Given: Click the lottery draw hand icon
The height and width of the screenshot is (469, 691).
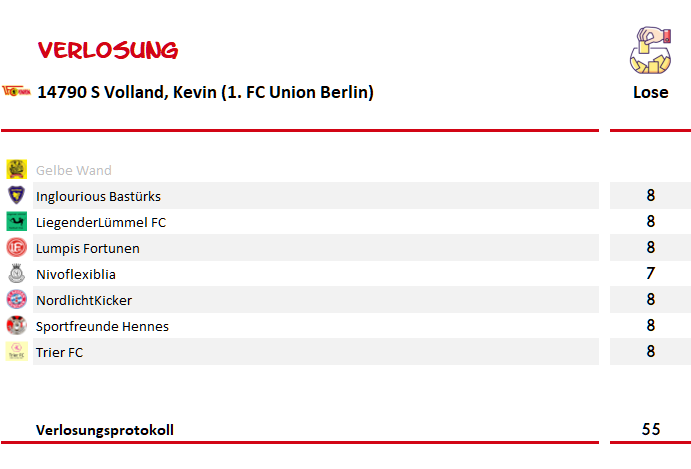Looking at the screenshot, I should pos(650,50).
